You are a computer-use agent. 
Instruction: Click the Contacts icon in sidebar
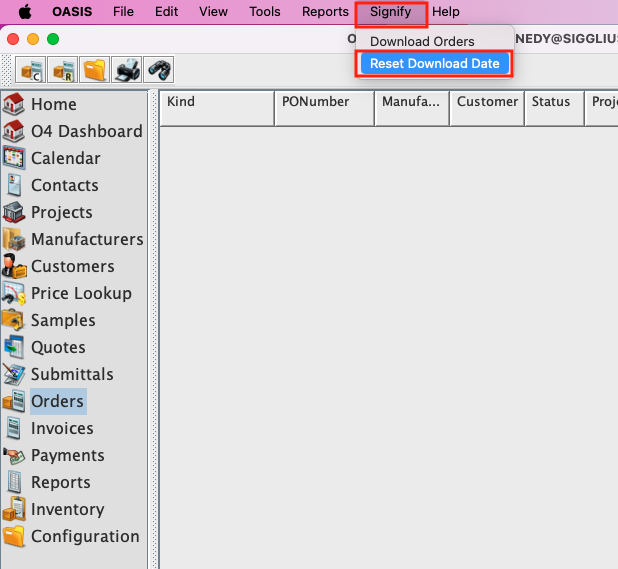(14, 185)
